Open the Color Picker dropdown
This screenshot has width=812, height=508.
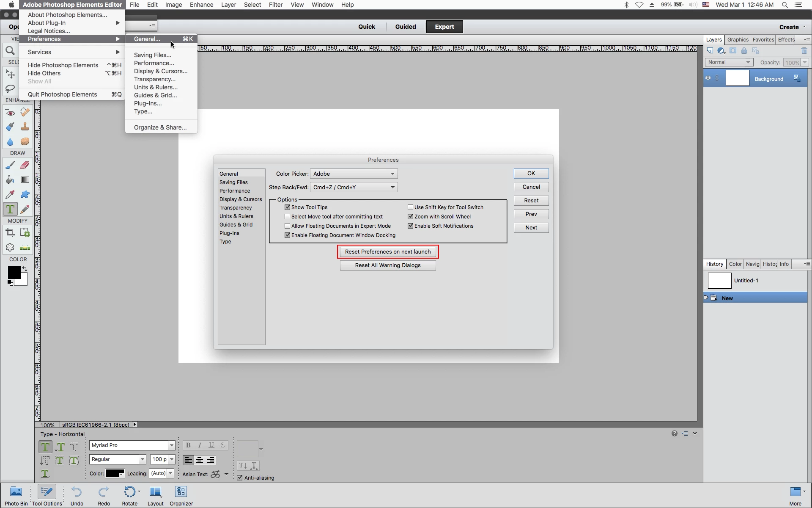pyautogui.click(x=354, y=174)
